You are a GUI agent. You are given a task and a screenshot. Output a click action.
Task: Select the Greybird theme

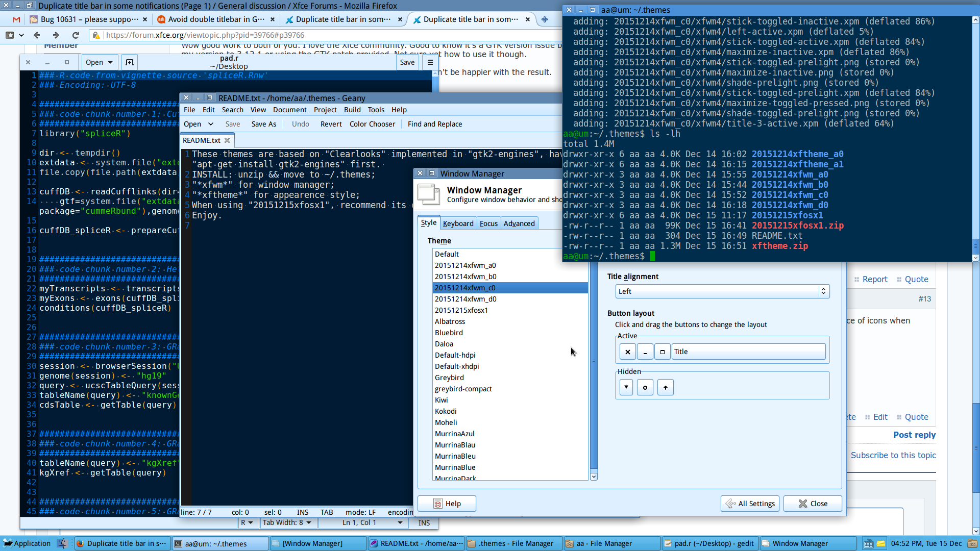coord(510,378)
